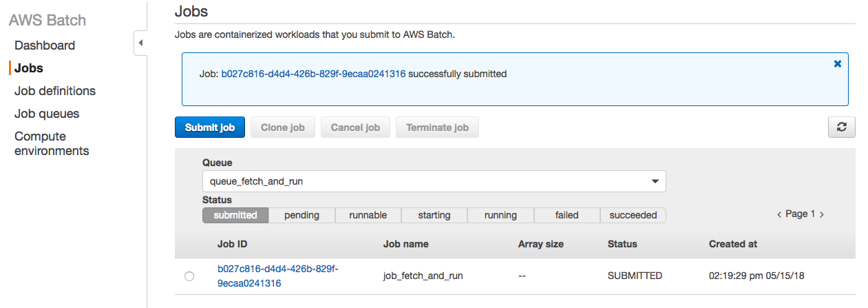Open job ID link in notification banner

click(313, 74)
